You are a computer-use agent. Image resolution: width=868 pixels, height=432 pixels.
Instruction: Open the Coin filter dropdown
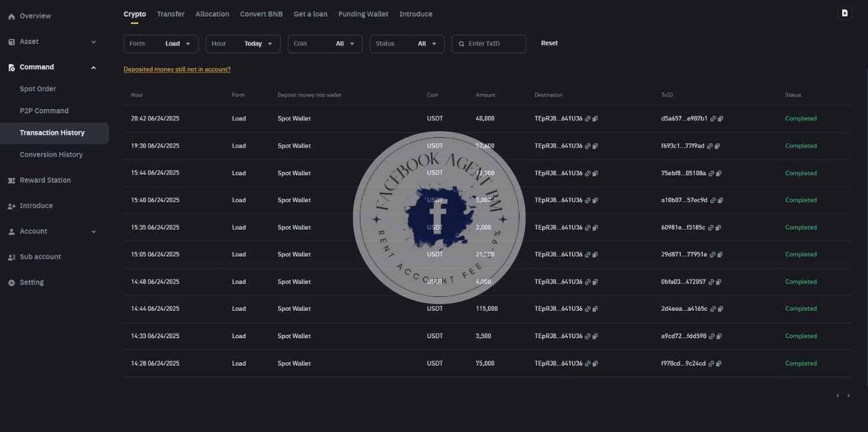tap(325, 44)
